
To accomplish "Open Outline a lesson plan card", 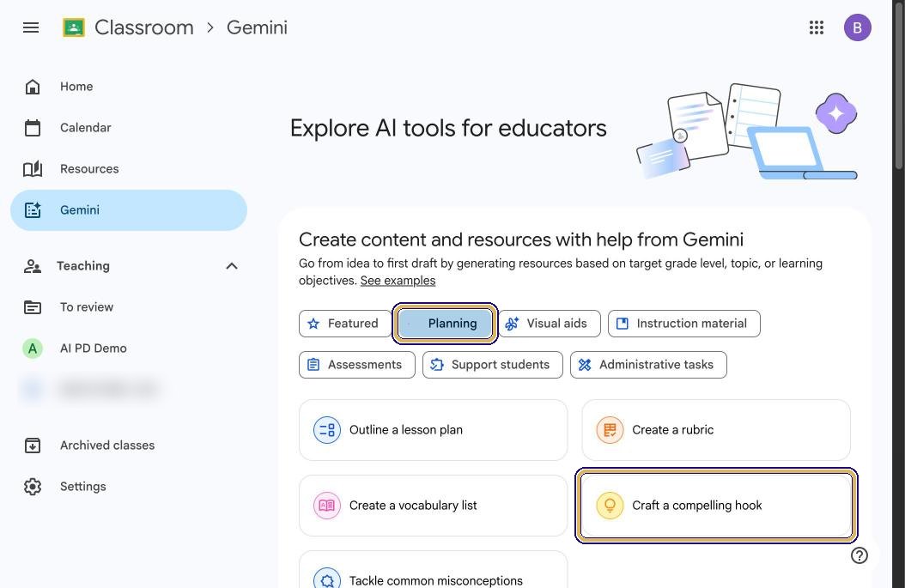I will 433,430.
